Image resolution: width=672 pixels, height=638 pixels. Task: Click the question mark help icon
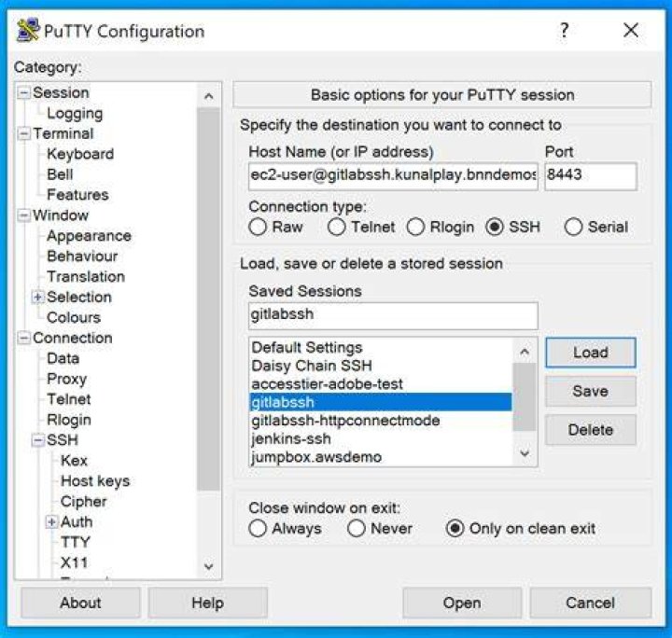565,31
